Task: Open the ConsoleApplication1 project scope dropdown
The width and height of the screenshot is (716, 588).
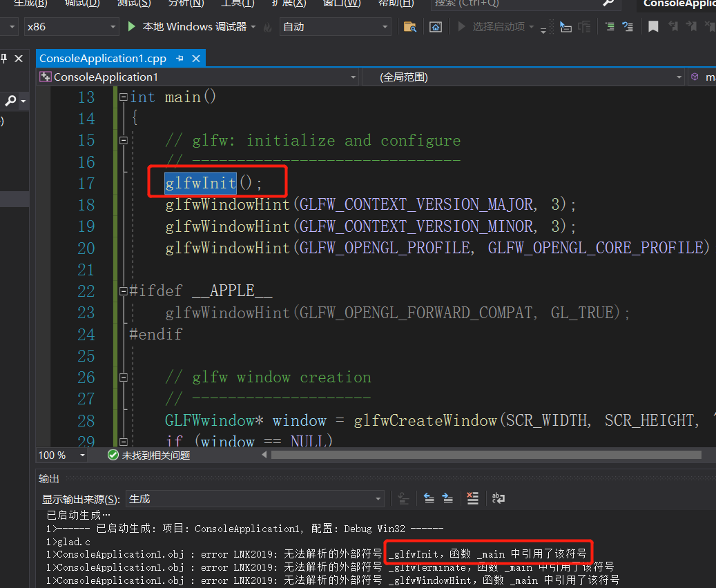Action: (x=197, y=77)
